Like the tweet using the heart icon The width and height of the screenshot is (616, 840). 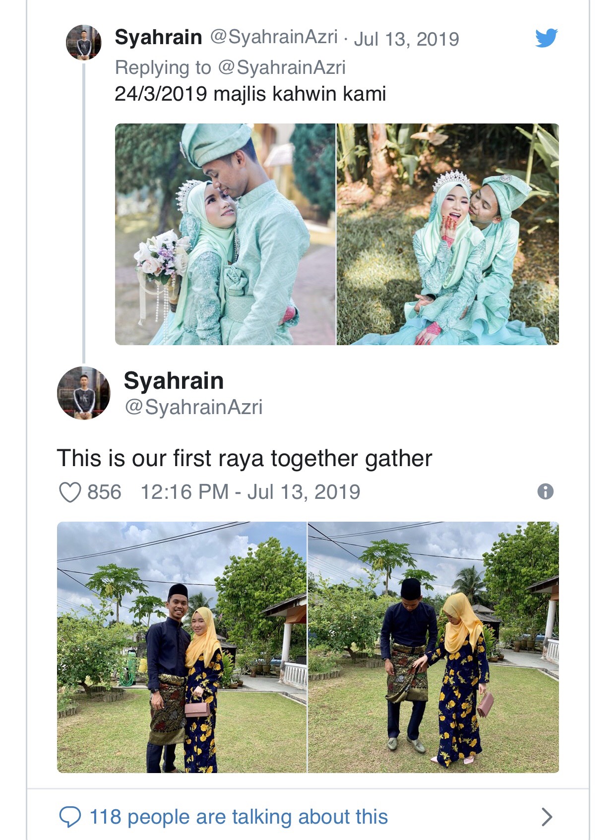pyautogui.click(x=70, y=492)
